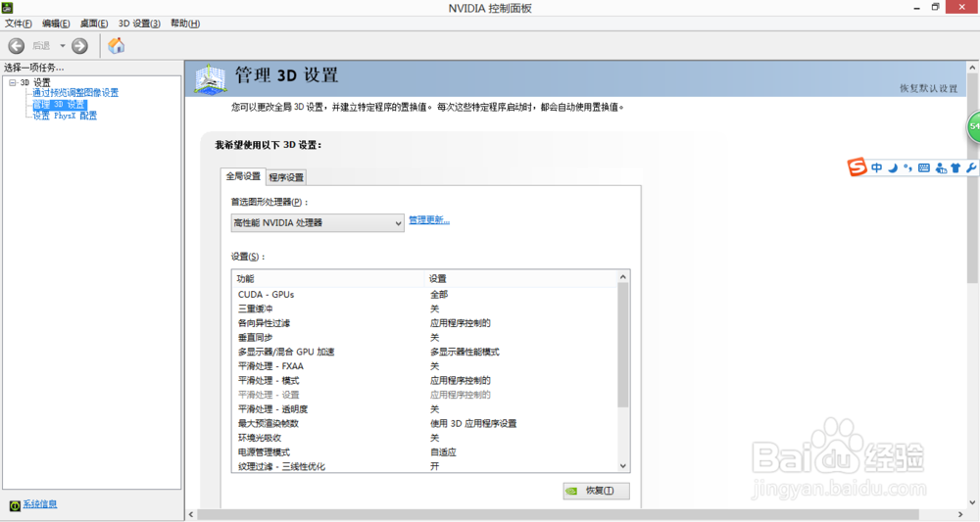The height and width of the screenshot is (522, 980).
Task: Toggle Sogou punctuation mode icon
Action: point(907,167)
